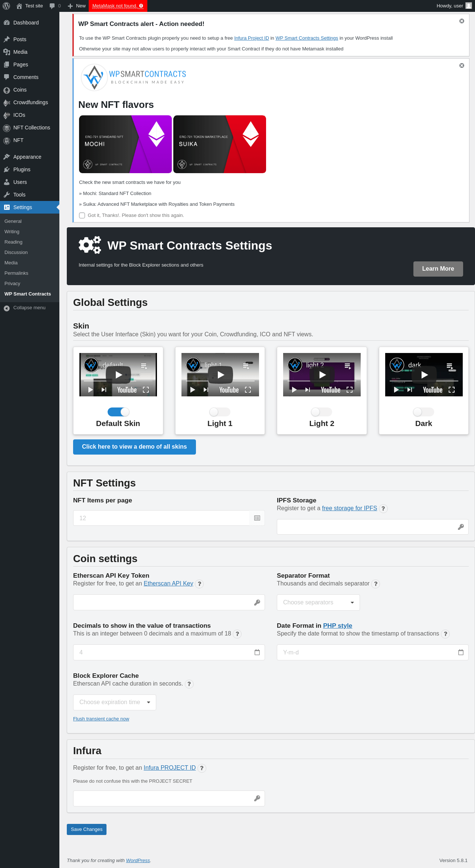
Task: Open the comments bubble in admin bar
Action: click(x=55, y=6)
